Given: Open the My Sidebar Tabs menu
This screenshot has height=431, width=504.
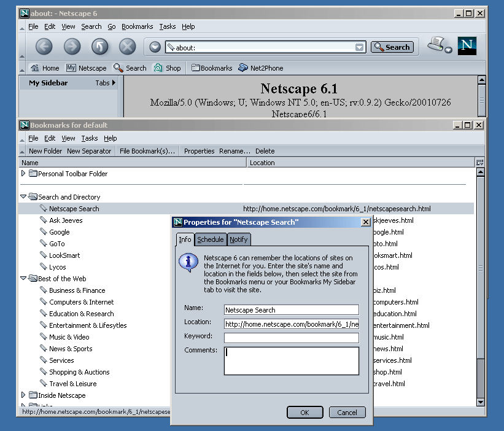Looking at the screenshot, I should 106,83.
